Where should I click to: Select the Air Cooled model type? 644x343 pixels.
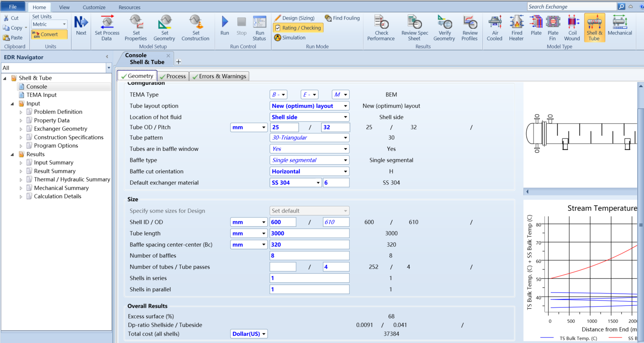[495, 28]
